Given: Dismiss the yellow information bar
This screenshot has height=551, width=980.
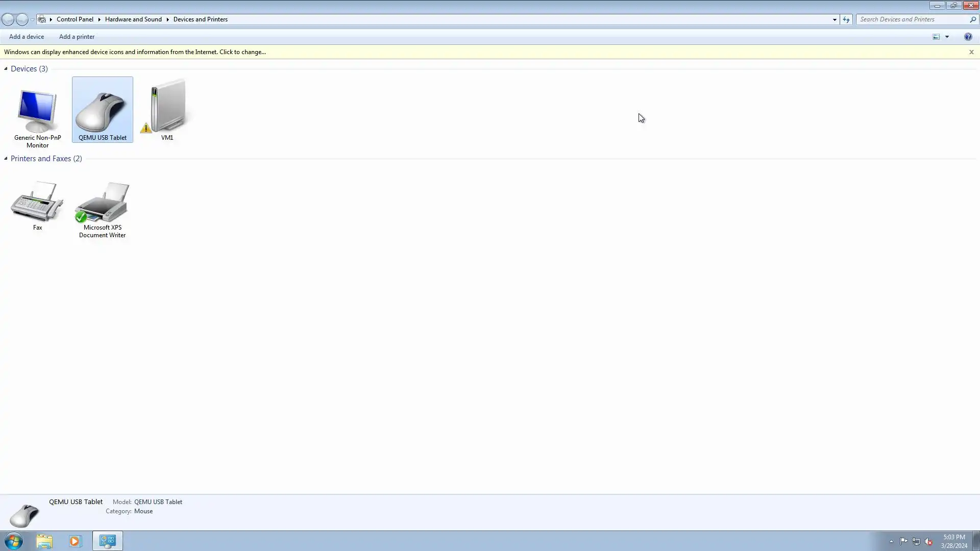Looking at the screenshot, I should pos(971,52).
